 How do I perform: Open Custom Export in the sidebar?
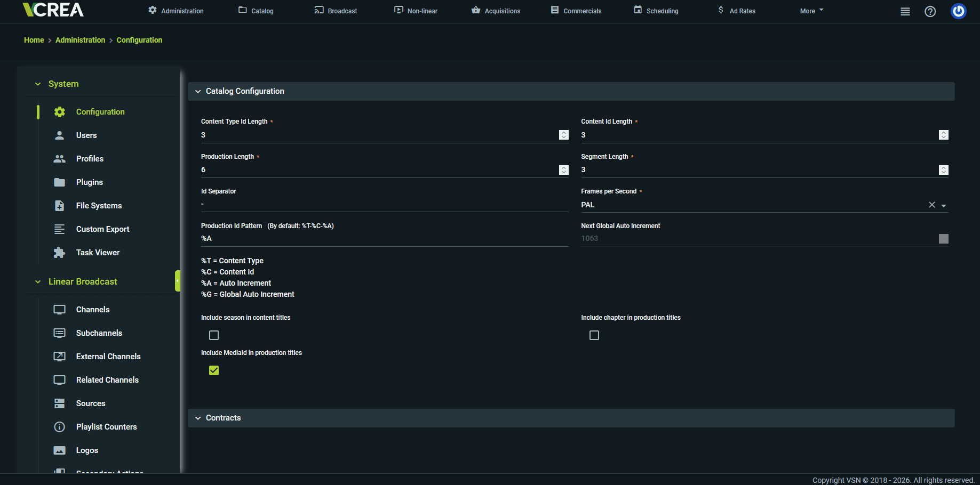coord(103,229)
